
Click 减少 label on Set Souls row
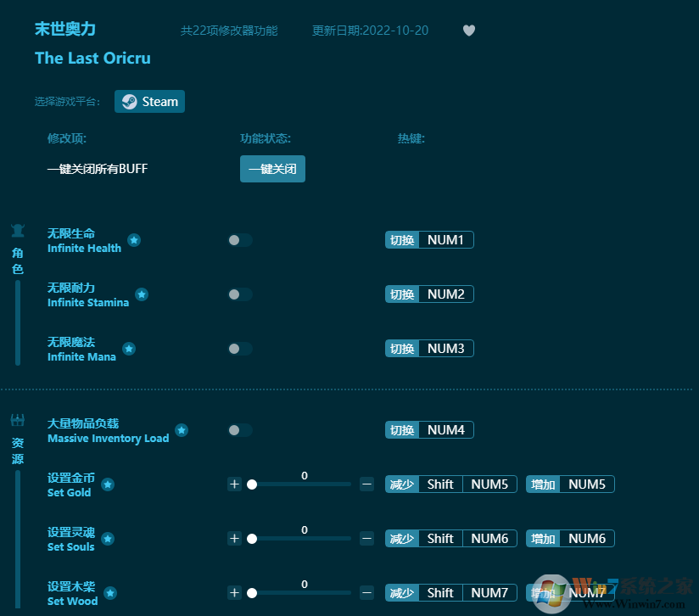[402, 539]
